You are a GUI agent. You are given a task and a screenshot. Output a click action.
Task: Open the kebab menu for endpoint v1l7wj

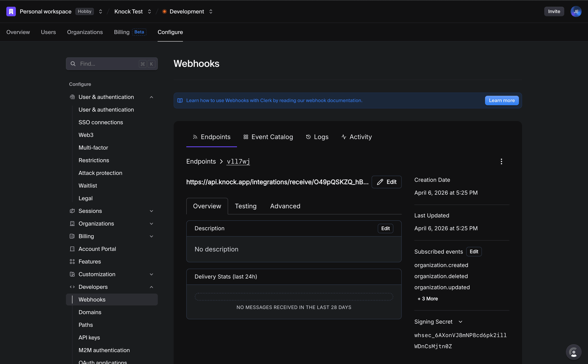pyautogui.click(x=501, y=161)
